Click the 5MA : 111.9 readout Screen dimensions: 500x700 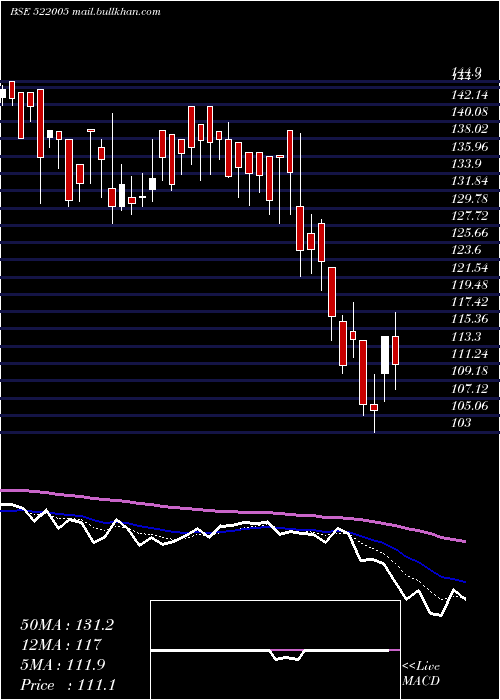pyautogui.click(x=63, y=664)
